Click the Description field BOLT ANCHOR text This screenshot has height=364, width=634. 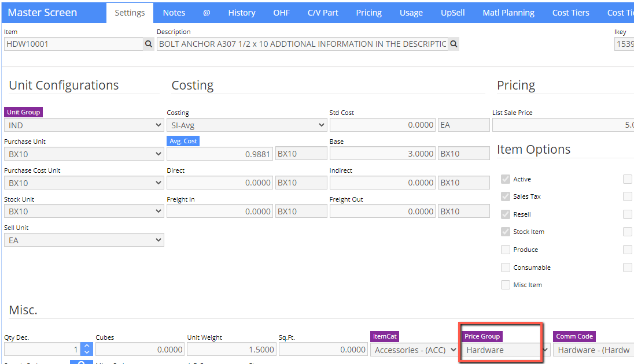click(x=303, y=44)
